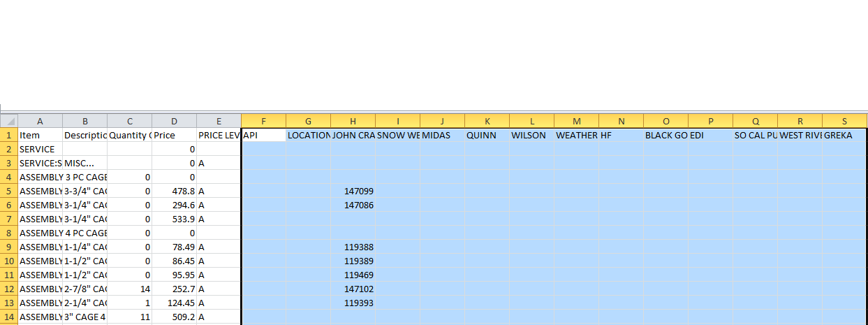
Task: Select column F header
Action: 263,121
